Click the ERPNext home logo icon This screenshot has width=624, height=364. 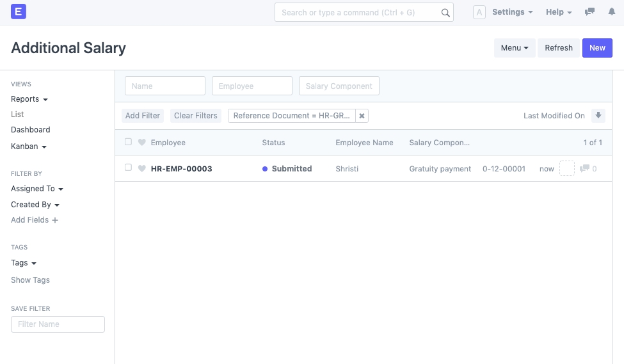pos(19,12)
